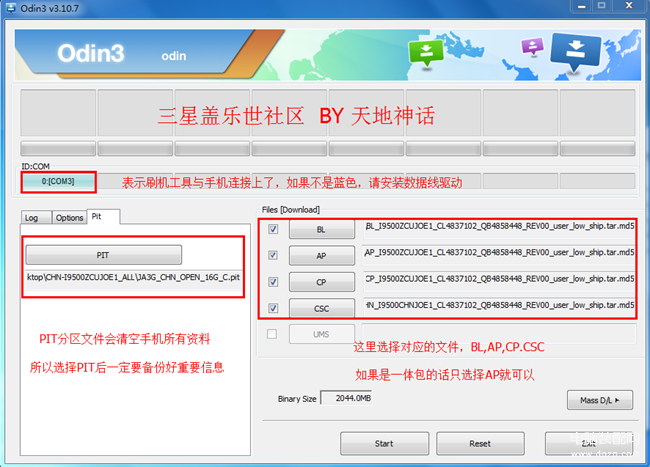The image size is (650, 467).
Task: Click the PIT file browse button
Action: pyautogui.click(x=103, y=255)
